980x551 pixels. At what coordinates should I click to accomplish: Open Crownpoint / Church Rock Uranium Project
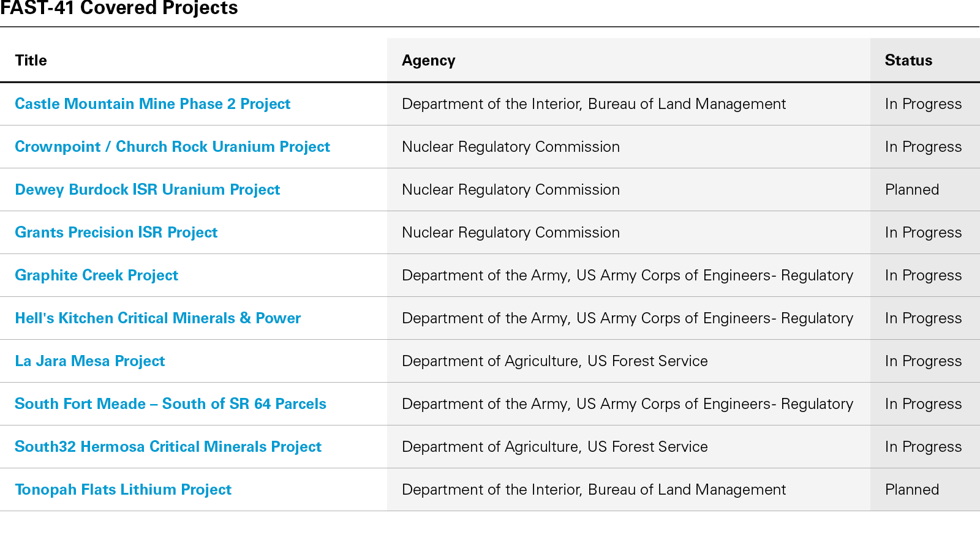(x=172, y=147)
